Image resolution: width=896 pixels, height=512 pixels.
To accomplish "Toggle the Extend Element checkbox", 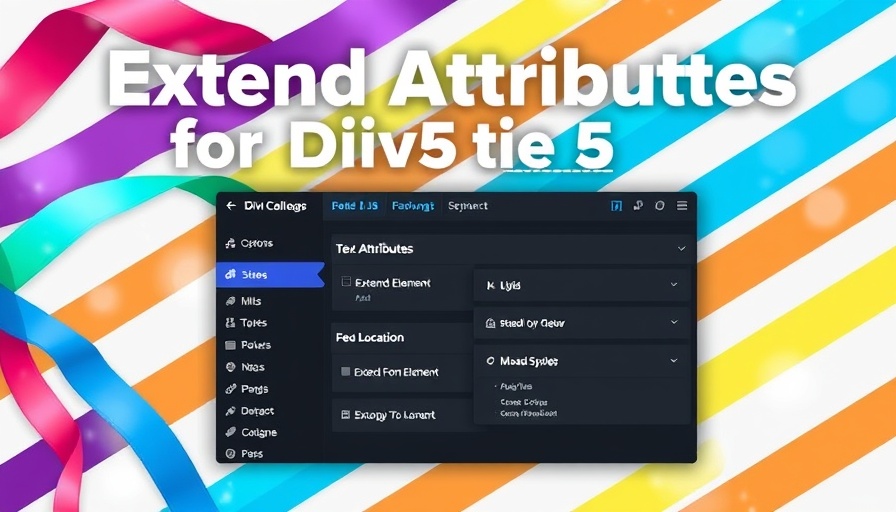I will click(346, 281).
